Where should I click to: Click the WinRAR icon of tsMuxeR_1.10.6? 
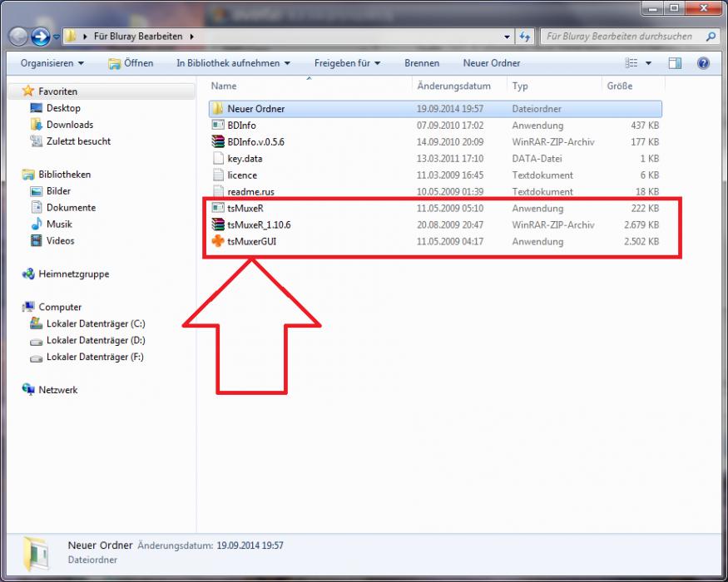pos(218,224)
